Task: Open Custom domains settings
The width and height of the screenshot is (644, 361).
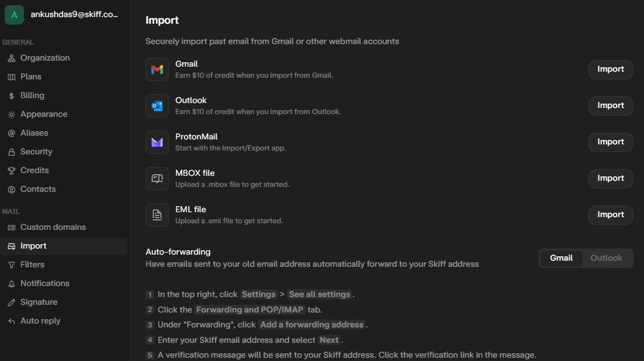Action: (x=52, y=227)
